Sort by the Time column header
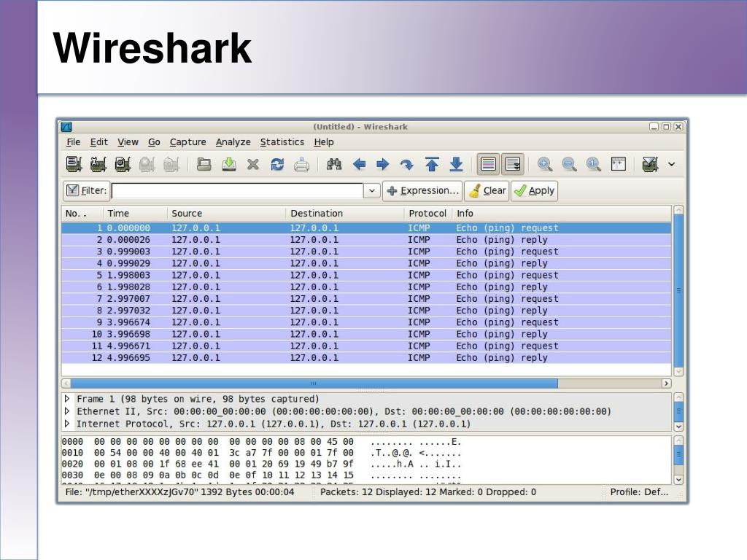747x560 pixels. 135,214
